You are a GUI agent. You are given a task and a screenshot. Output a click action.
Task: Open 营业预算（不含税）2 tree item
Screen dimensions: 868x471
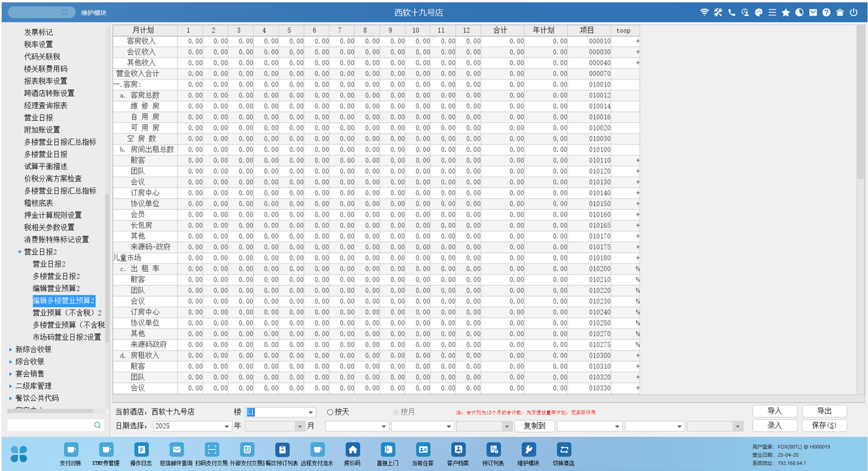(x=67, y=313)
